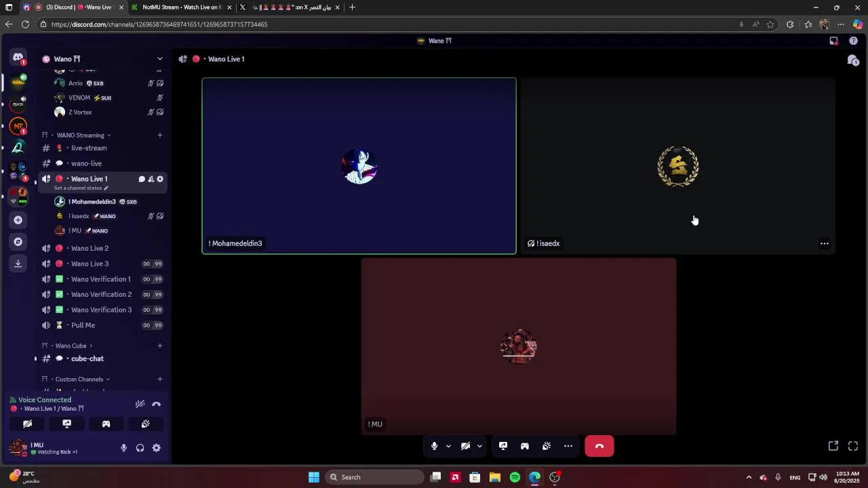868x488 pixels.
Task: Open Discover servers compass icon
Action: [x=18, y=241]
